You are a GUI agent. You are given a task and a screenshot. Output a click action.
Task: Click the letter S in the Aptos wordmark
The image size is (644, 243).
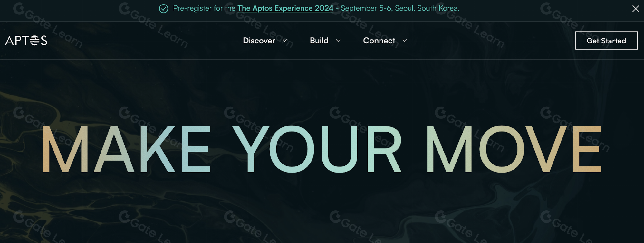click(44, 41)
